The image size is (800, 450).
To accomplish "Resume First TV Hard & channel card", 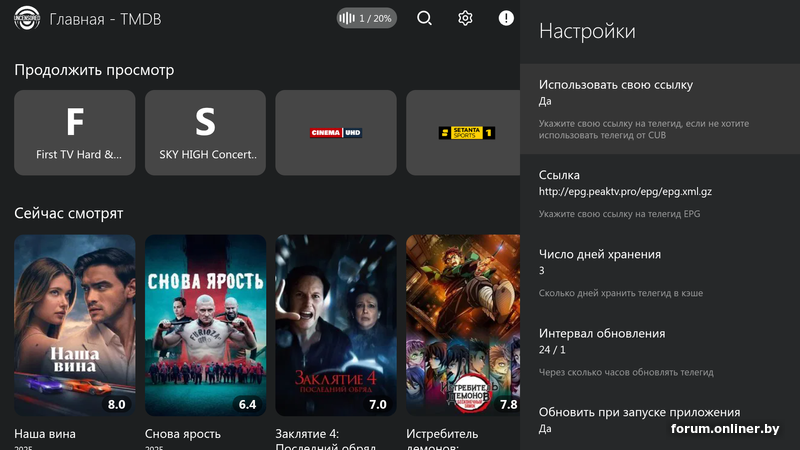I will (x=74, y=133).
